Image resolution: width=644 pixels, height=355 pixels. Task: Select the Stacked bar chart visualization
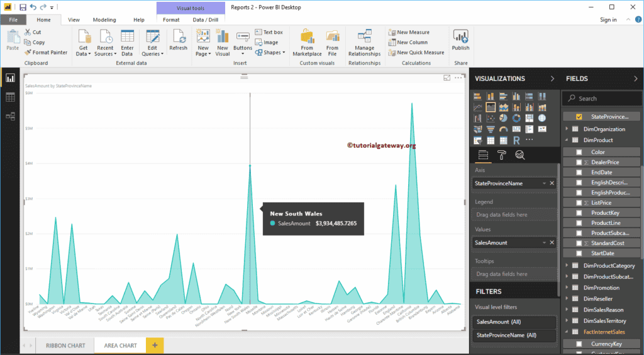(477, 96)
